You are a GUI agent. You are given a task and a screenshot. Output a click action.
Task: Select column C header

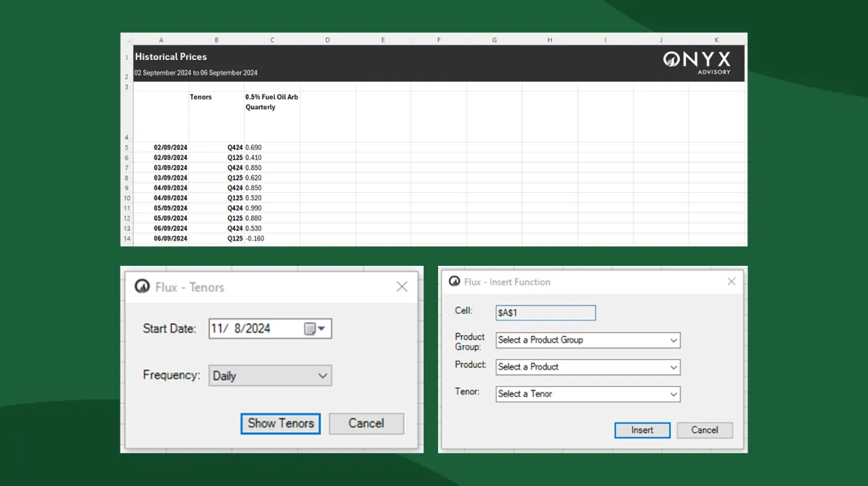click(x=272, y=40)
